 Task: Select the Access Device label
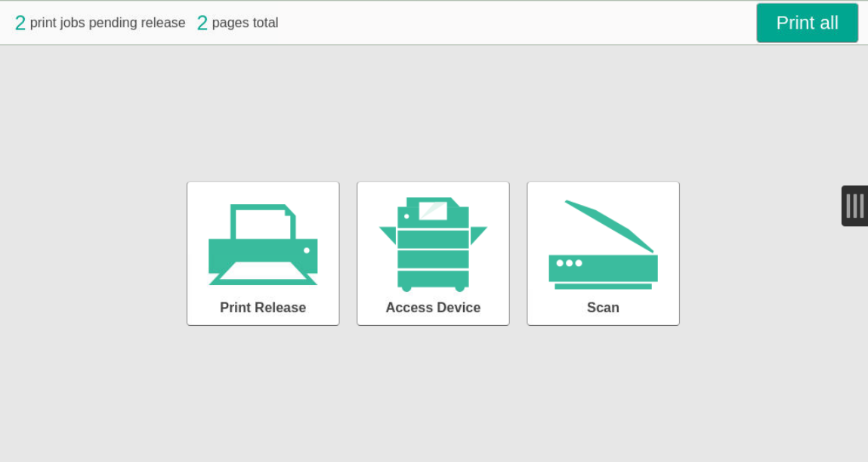433,308
